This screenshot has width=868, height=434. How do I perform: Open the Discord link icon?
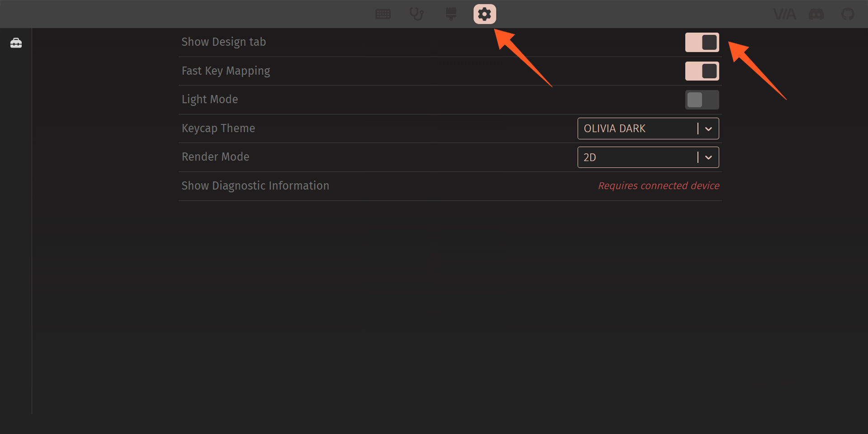(x=816, y=14)
